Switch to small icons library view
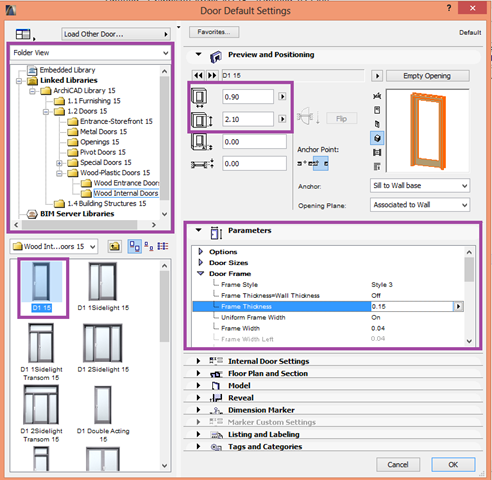The image size is (492, 480). (149, 246)
